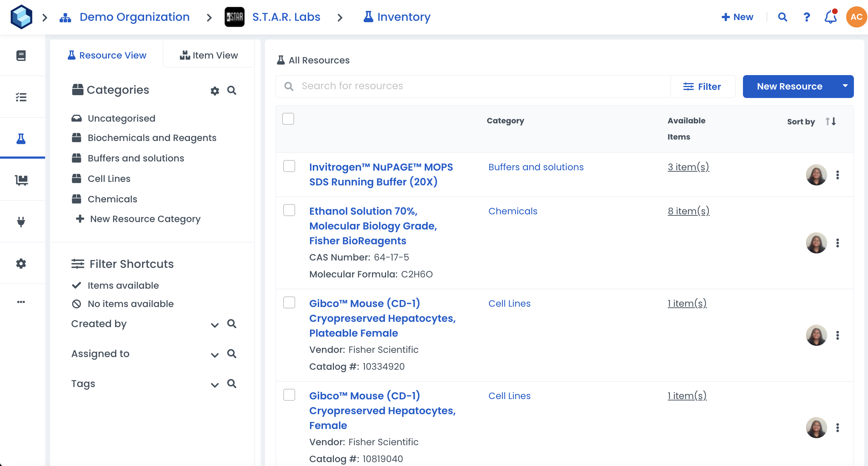Switch to the Item View tab
The image size is (868, 466).
pyautogui.click(x=209, y=55)
